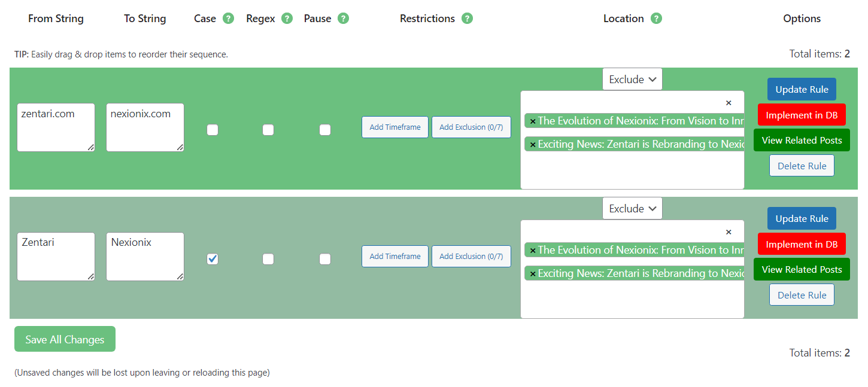Remove 'The Evolution of Nexionix' tag in Zentari rule
Image resolution: width=868 pixels, height=387 pixels.
(533, 251)
